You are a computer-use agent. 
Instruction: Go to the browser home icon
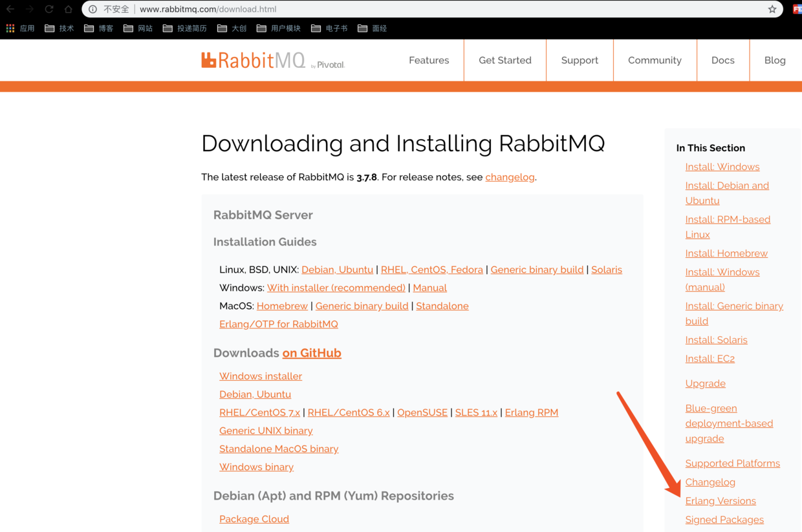[x=69, y=9]
